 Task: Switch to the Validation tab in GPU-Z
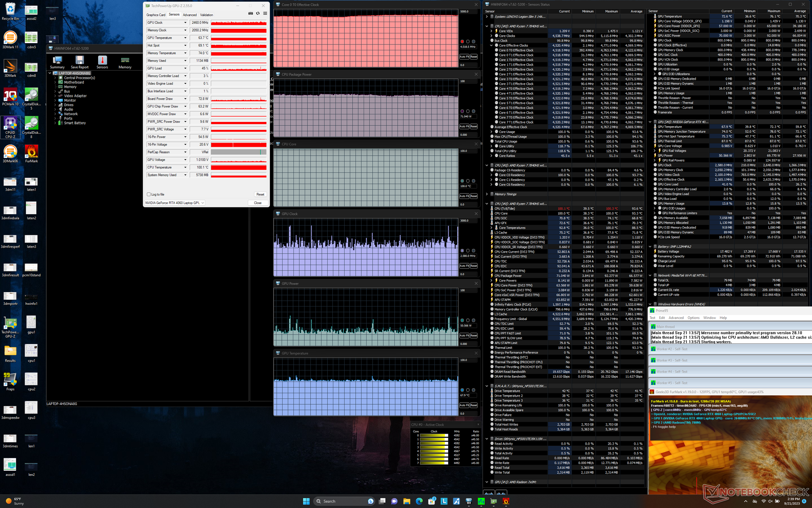pos(206,15)
